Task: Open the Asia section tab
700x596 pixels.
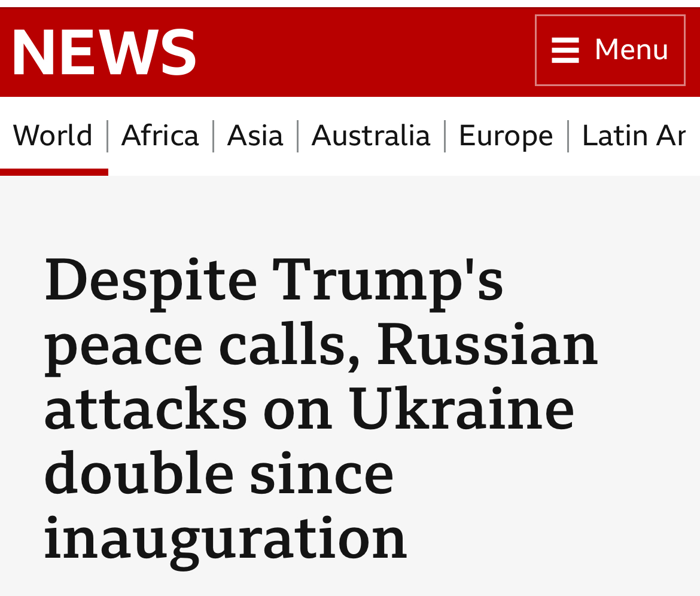Action: [x=255, y=135]
